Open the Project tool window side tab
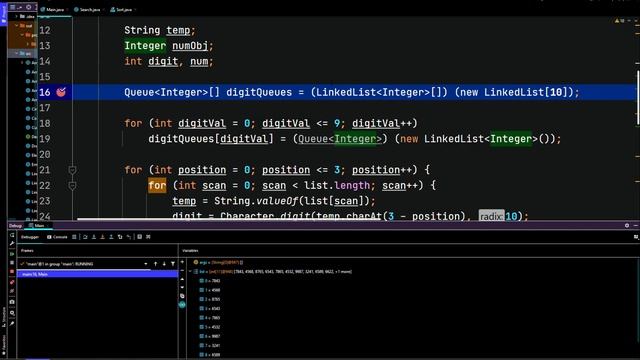This screenshot has height=360, width=640. click(4, 13)
